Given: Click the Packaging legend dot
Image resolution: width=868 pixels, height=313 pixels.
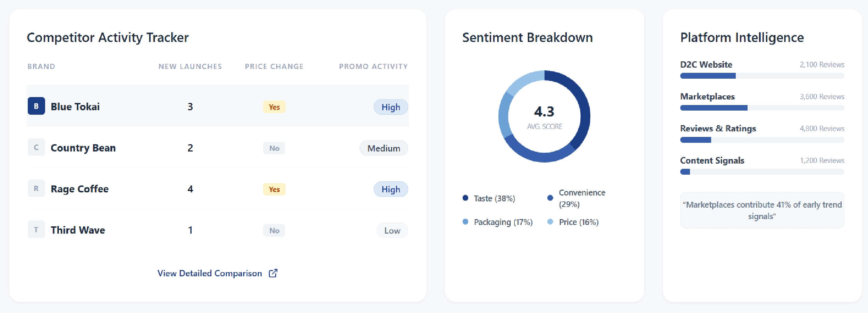Looking at the screenshot, I should pyautogui.click(x=465, y=222).
